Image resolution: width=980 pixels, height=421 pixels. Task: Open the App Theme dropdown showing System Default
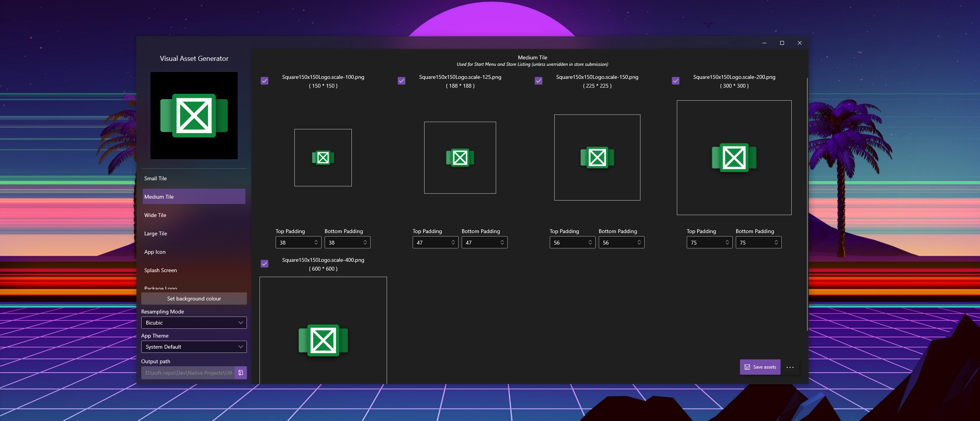click(x=194, y=346)
